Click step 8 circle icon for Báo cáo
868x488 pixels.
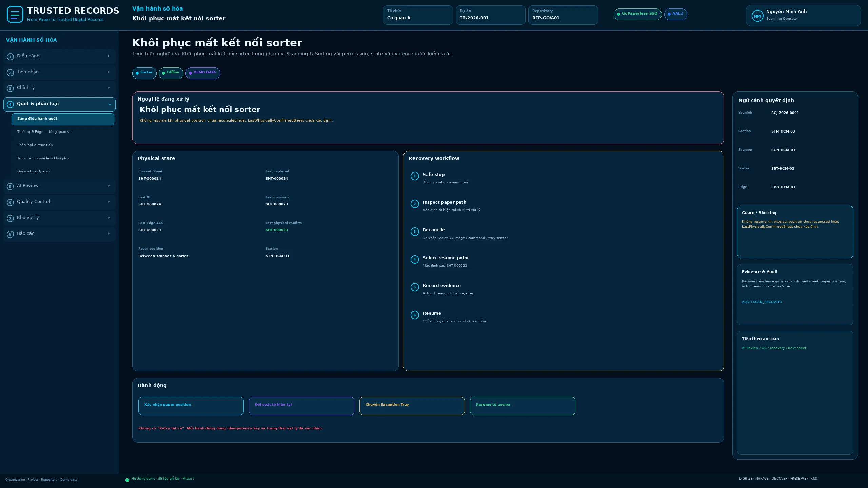coord(10,234)
